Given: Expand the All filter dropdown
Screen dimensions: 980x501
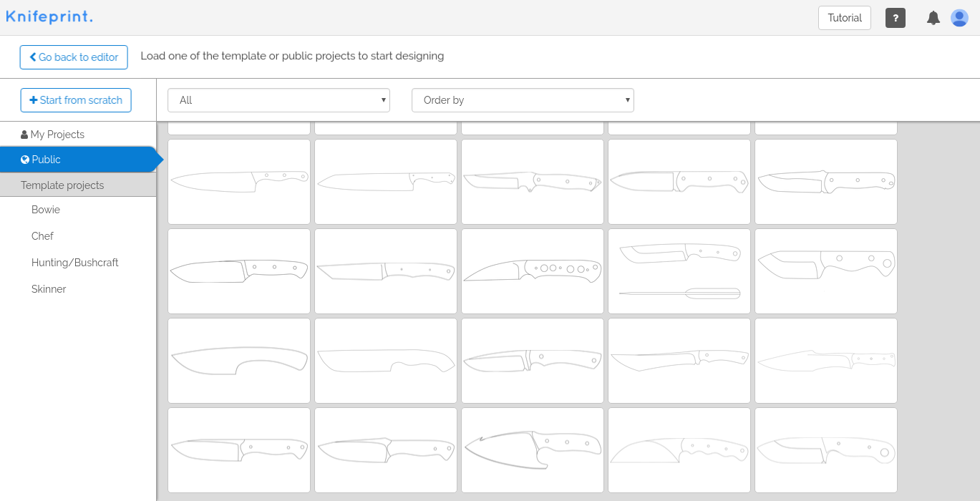Looking at the screenshot, I should pos(278,100).
